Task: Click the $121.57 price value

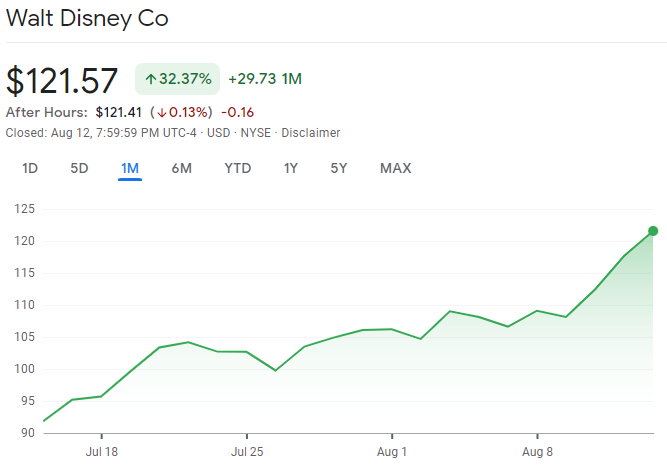Action: coord(62,81)
